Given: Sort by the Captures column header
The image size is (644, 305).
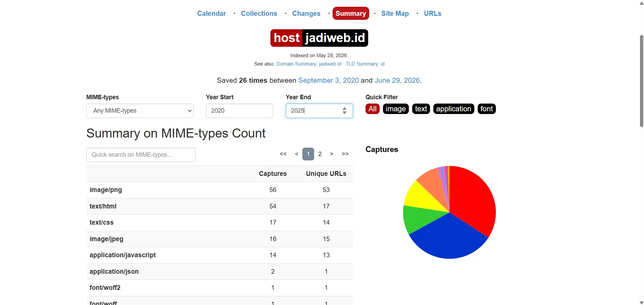Looking at the screenshot, I should 273,174.
